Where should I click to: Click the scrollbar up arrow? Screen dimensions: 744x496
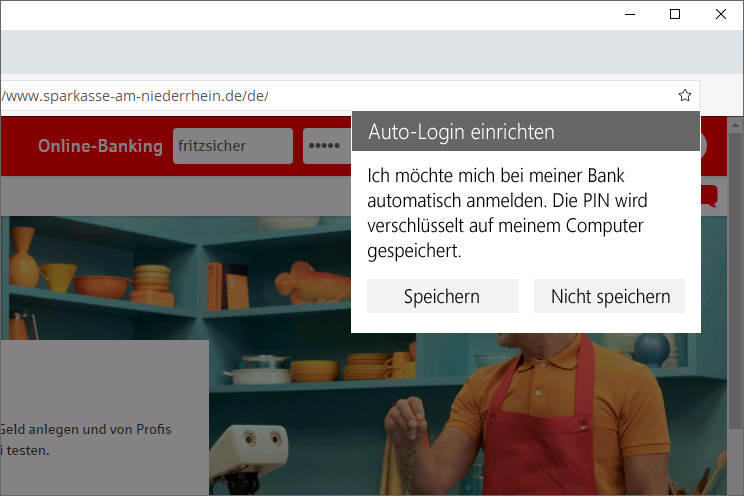tap(735, 125)
